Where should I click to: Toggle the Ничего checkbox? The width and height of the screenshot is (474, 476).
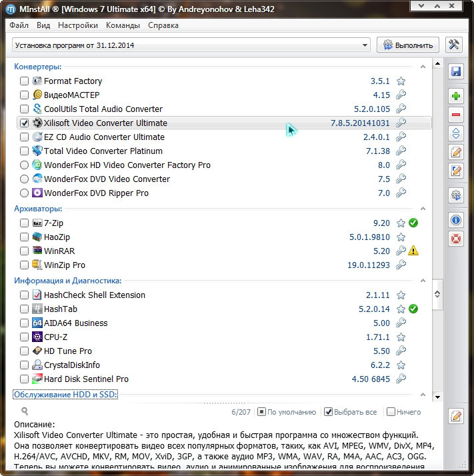tap(391, 412)
